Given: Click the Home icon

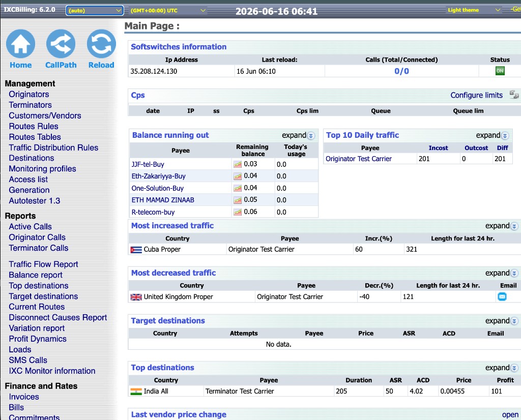Looking at the screenshot, I should click(x=20, y=44).
